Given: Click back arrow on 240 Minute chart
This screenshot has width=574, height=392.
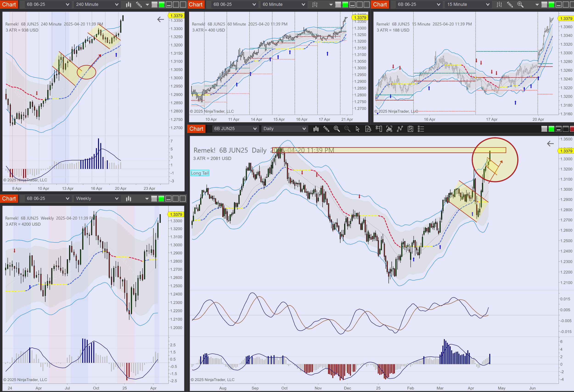Looking at the screenshot, I should (x=160, y=19).
